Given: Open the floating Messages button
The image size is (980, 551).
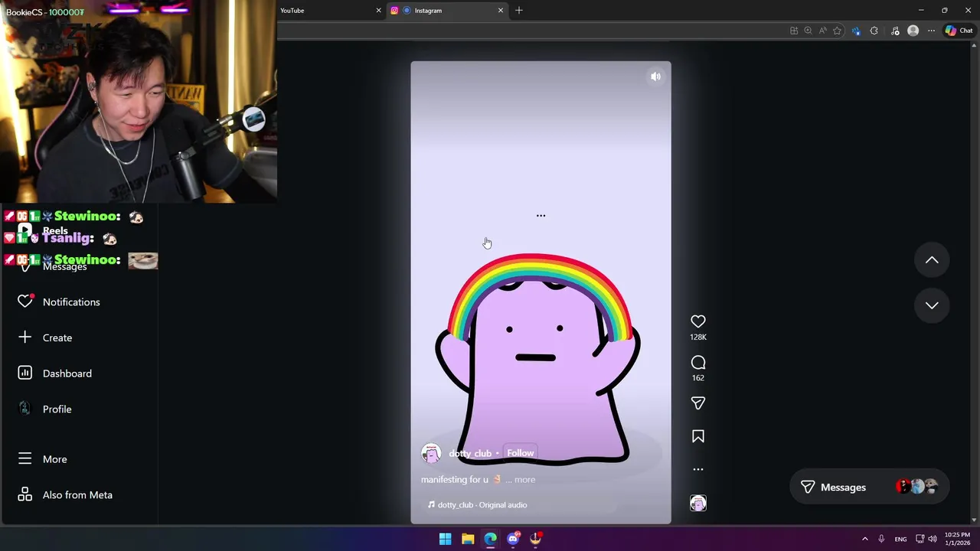Looking at the screenshot, I should click(869, 487).
